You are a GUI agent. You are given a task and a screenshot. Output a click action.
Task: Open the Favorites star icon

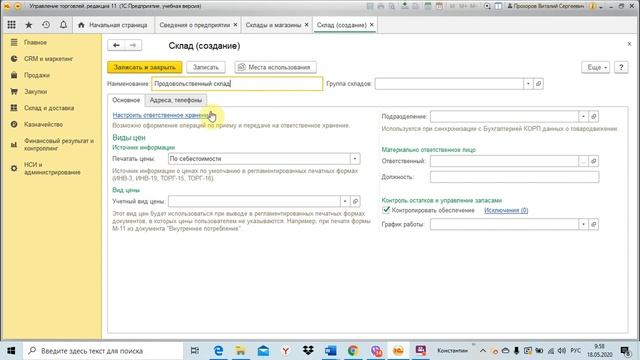tap(29, 25)
